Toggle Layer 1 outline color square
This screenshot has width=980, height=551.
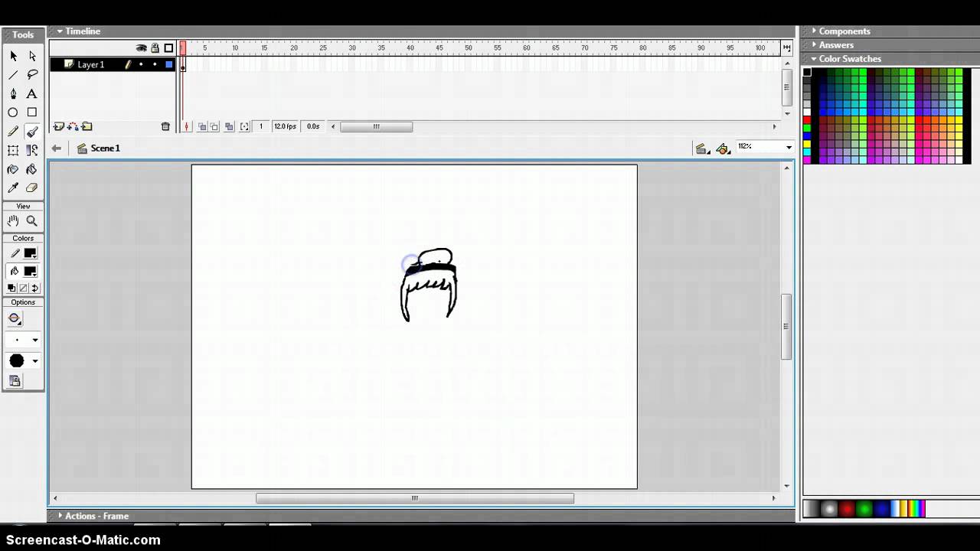169,64
